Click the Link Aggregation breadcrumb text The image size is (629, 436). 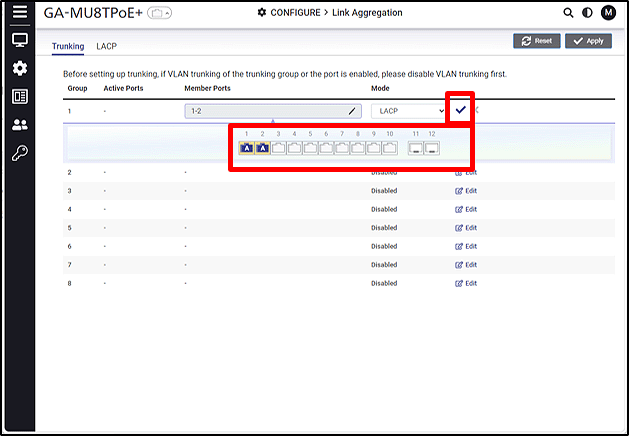[x=367, y=13]
